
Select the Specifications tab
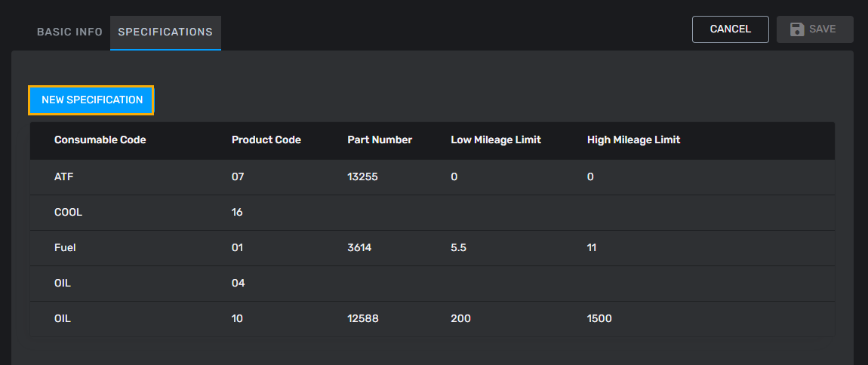[165, 32]
